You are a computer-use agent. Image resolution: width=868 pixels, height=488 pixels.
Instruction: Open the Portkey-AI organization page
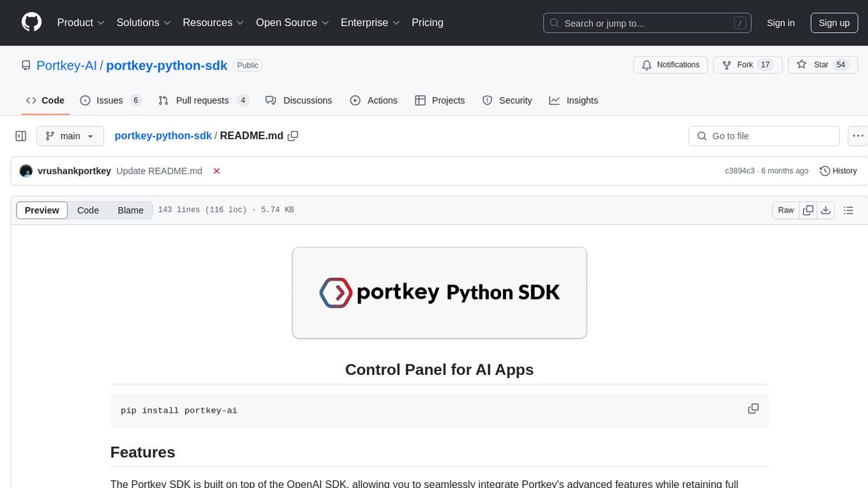[66, 65]
